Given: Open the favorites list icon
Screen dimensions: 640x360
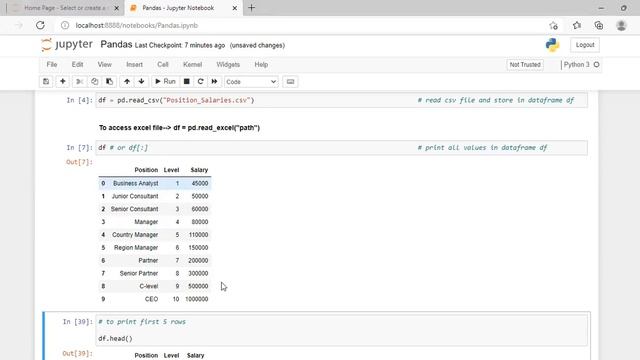Looking at the screenshot, I should 577,25.
